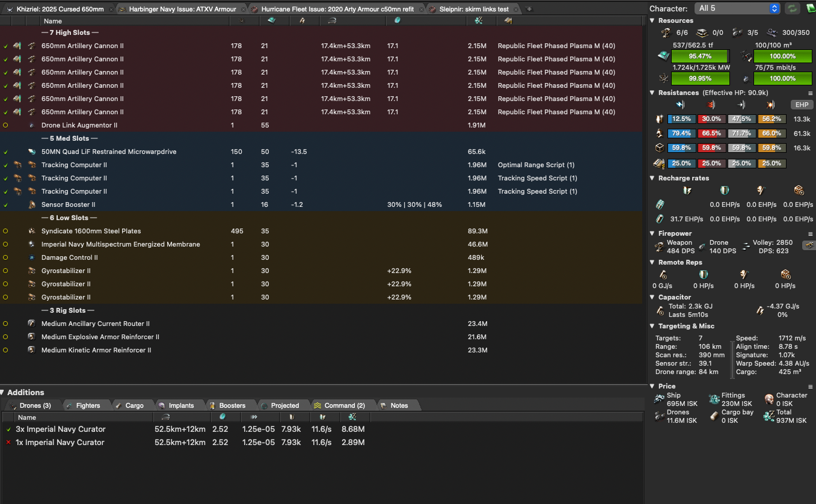Screen dimensions: 816x504
Task: Click the price column header icon
Action: click(x=478, y=21)
